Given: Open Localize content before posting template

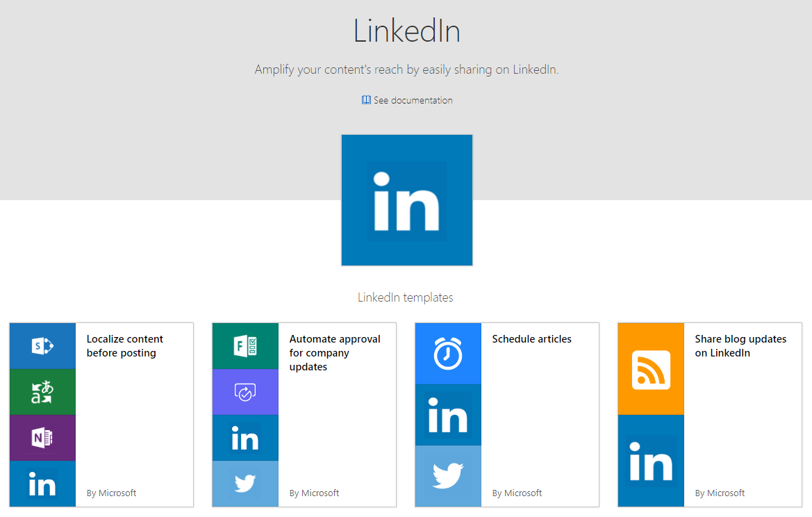Looking at the screenshot, I should coord(125,346).
